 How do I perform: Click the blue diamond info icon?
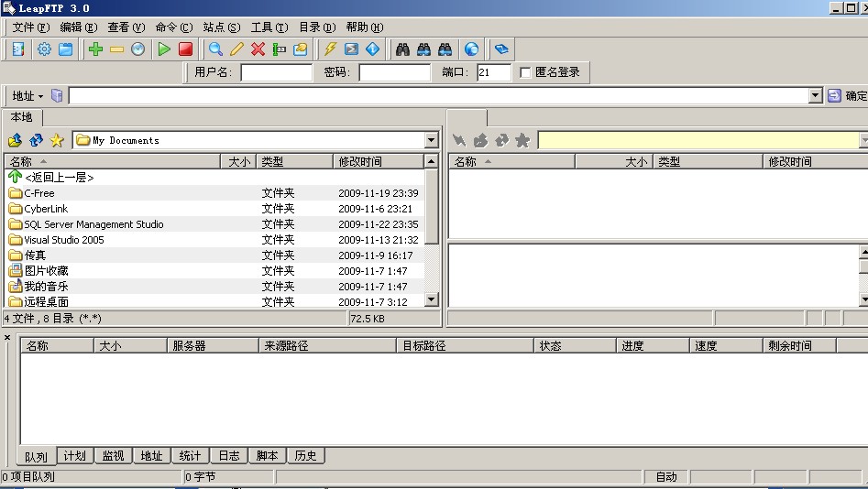click(372, 49)
